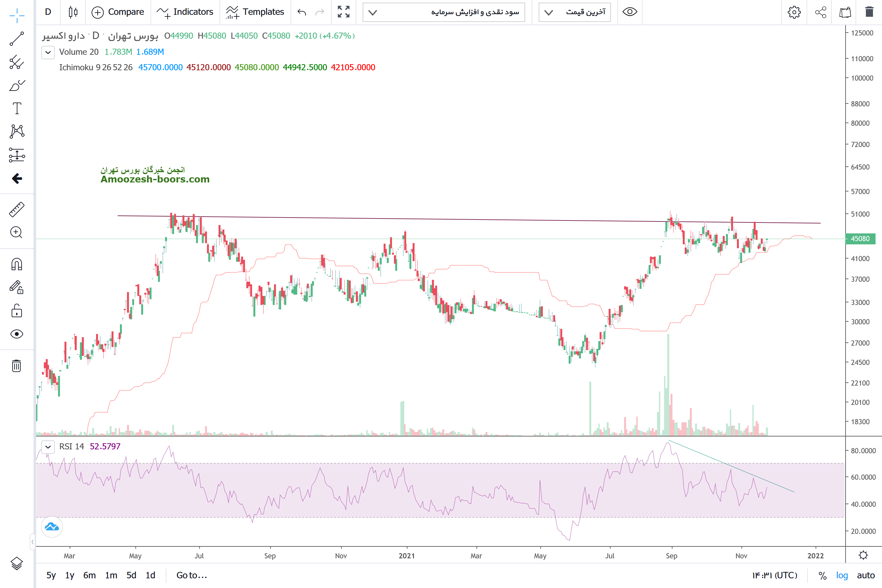This screenshot has width=882, height=588.
Task: Open the Templates menu
Action: [255, 12]
